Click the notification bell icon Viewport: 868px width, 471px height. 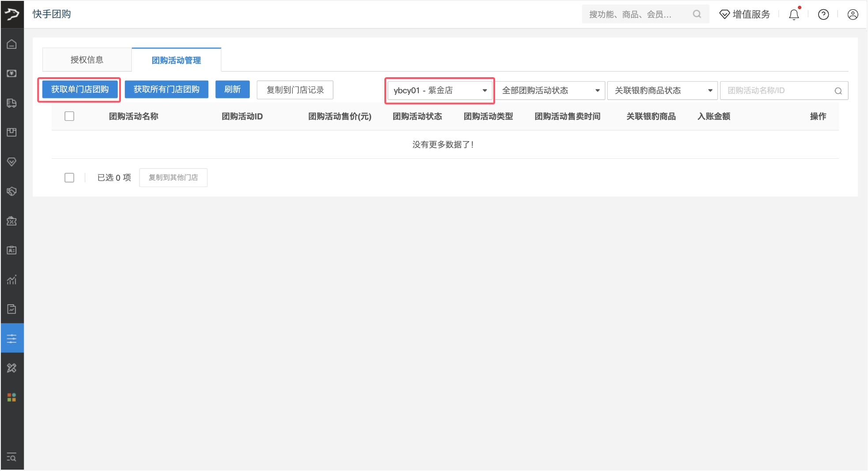(x=794, y=15)
